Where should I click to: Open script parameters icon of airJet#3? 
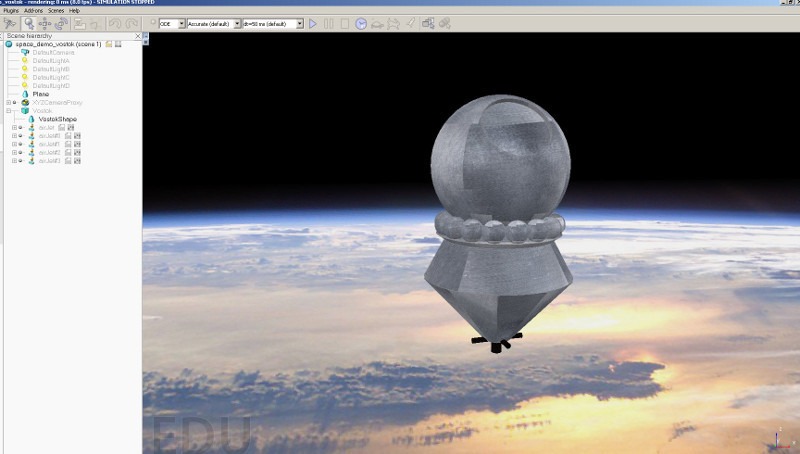point(77,161)
